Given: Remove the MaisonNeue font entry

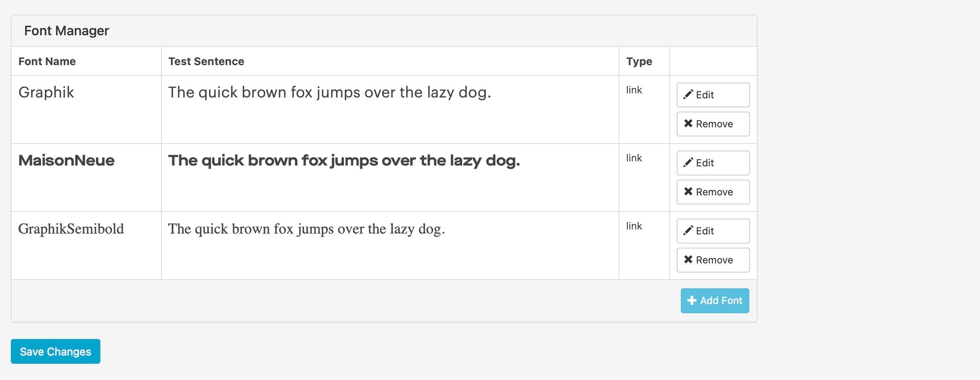Looking at the screenshot, I should (x=713, y=192).
